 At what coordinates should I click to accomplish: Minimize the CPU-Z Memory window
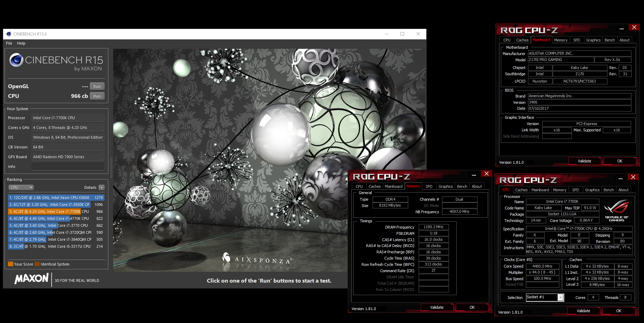click(474, 175)
